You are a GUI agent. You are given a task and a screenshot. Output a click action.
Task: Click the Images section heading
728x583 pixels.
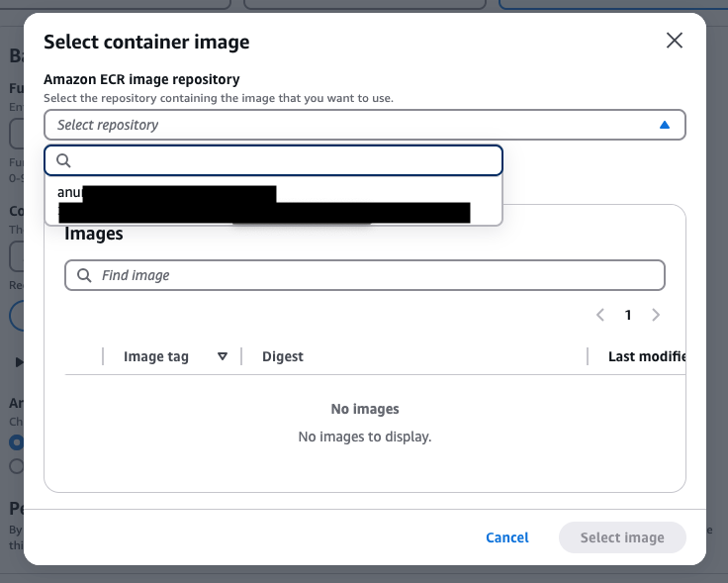click(93, 234)
